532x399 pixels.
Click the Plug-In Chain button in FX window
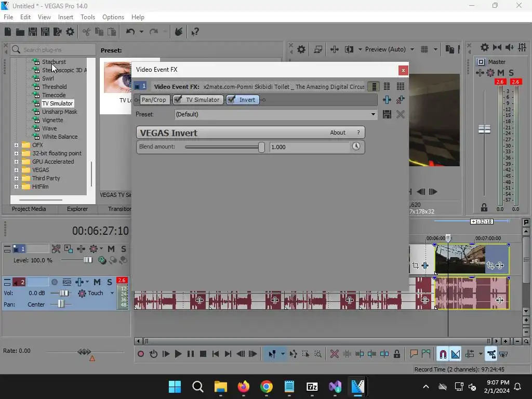[387, 100]
